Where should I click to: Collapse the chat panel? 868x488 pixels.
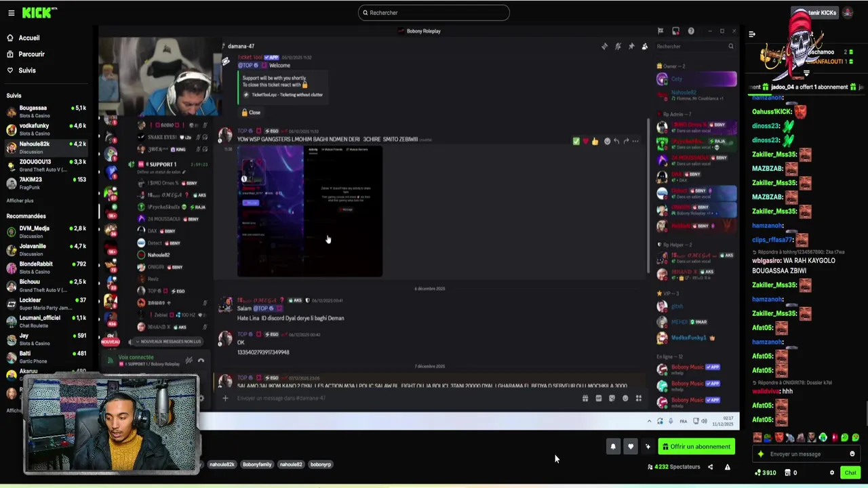(752, 34)
